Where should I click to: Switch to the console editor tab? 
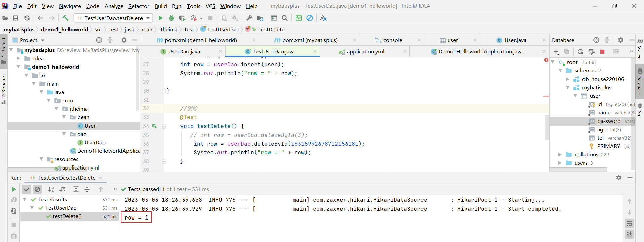[392, 40]
